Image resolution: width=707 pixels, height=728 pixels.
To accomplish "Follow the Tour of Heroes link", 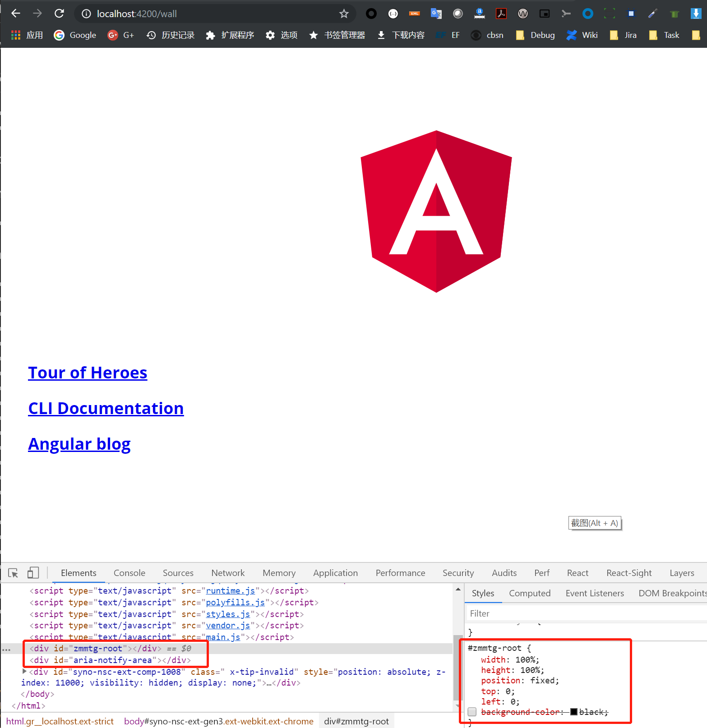I will [x=88, y=373].
